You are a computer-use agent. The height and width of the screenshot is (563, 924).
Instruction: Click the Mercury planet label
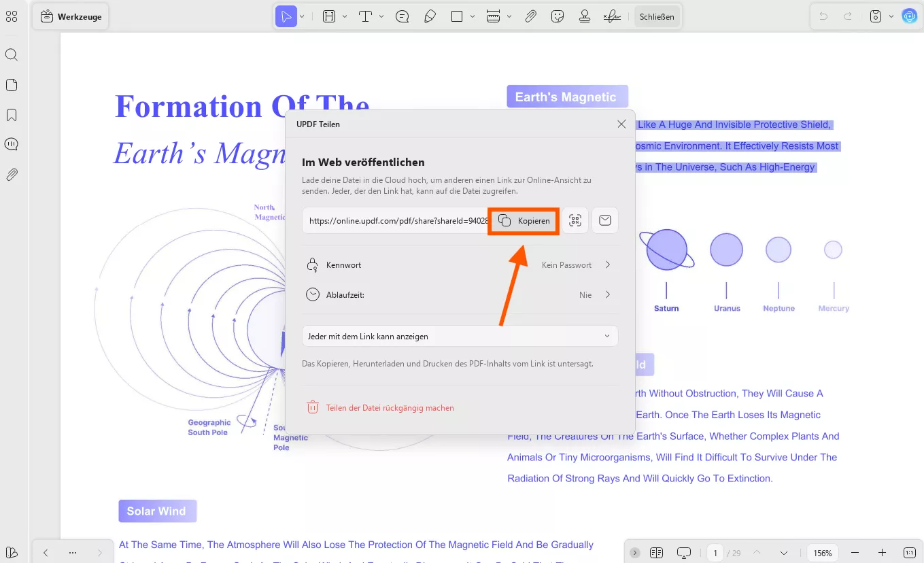pyautogui.click(x=834, y=308)
